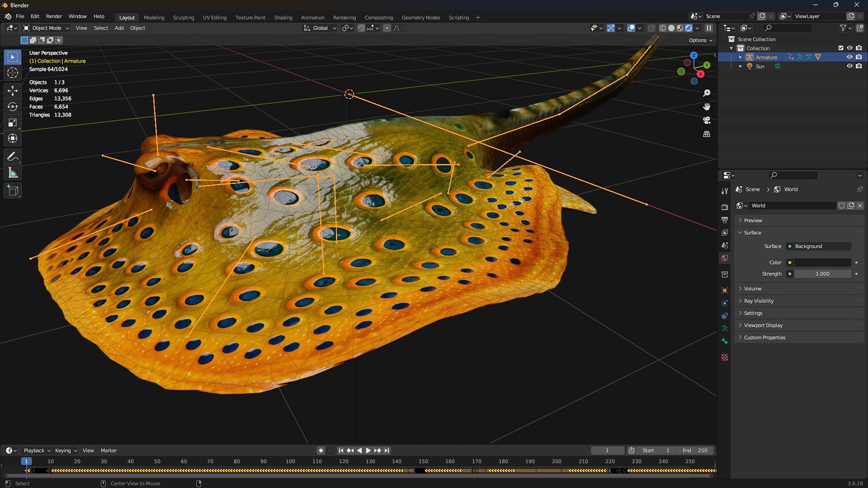Screen dimensions: 868x488
Task: Activate the Move tool
Action: point(12,91)
